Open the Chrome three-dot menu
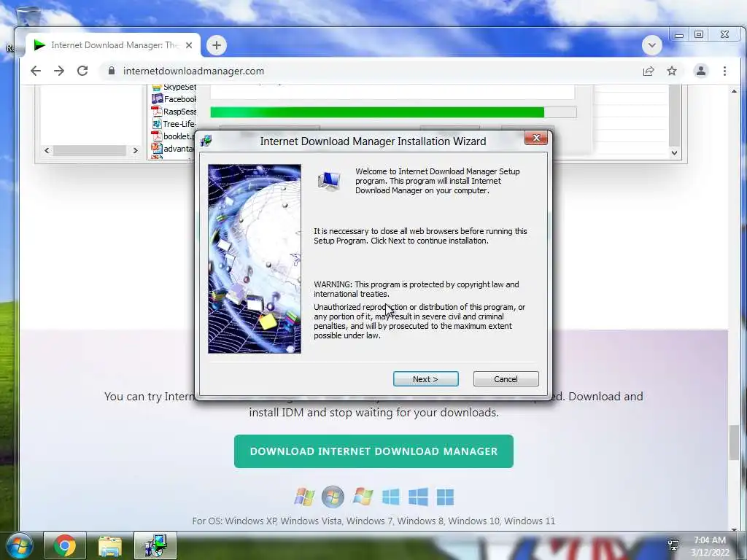Viewport: 747px width, 560px height. pyautogui.click(x=724, y=71)
